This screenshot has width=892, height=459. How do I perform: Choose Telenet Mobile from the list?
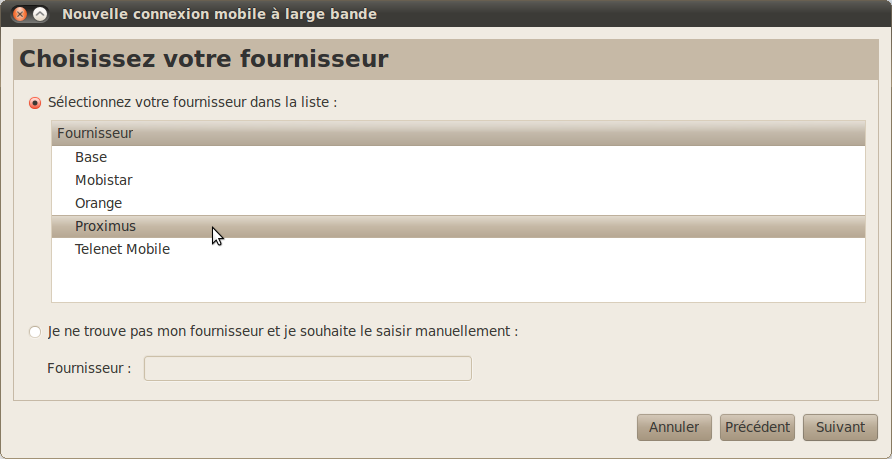coord(459,249)
